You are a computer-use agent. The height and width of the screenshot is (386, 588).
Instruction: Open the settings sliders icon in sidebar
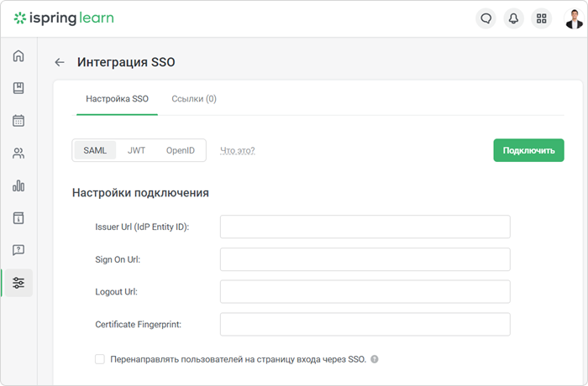[18, 283]
